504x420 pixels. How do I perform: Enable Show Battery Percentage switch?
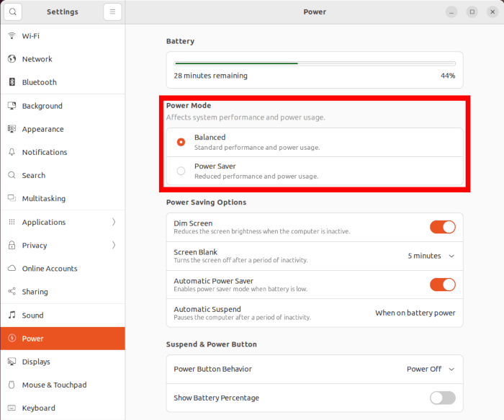point(443,398)
